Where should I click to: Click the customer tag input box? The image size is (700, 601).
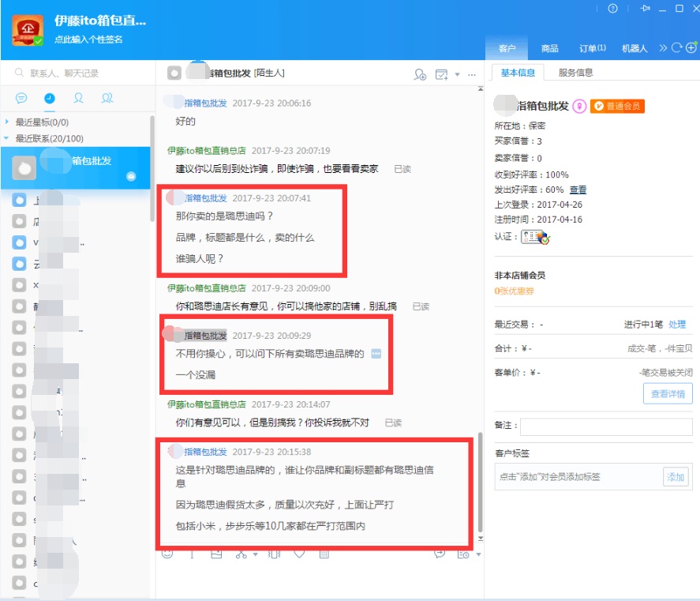click(x=579, y=477)
